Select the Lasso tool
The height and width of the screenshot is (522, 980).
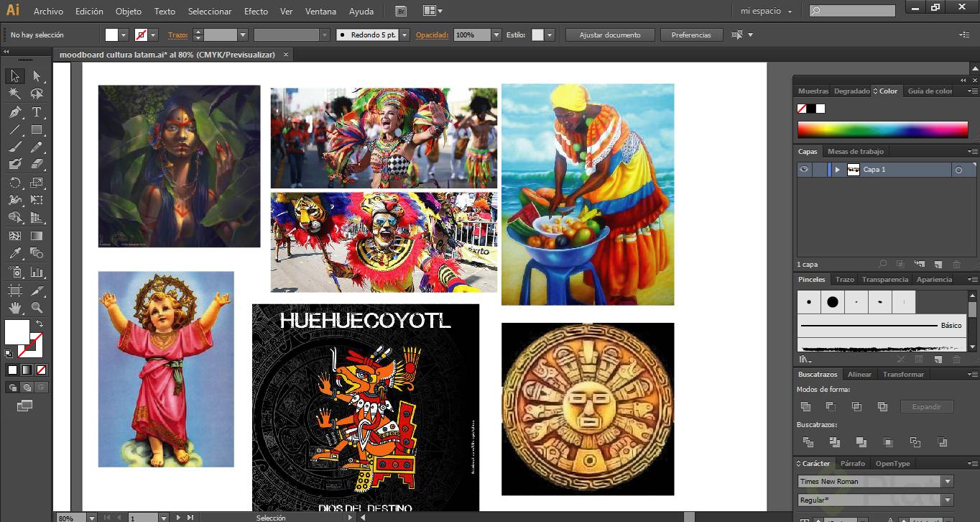[37, 93]
